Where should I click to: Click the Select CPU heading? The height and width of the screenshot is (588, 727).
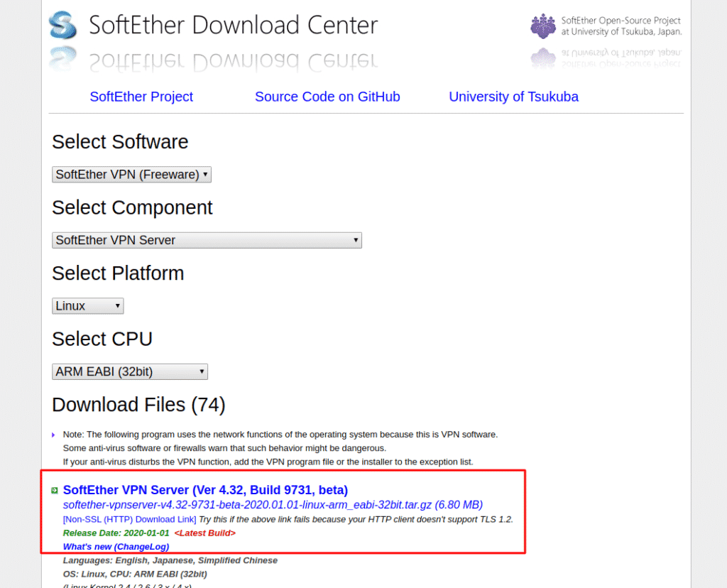(102, 339)
